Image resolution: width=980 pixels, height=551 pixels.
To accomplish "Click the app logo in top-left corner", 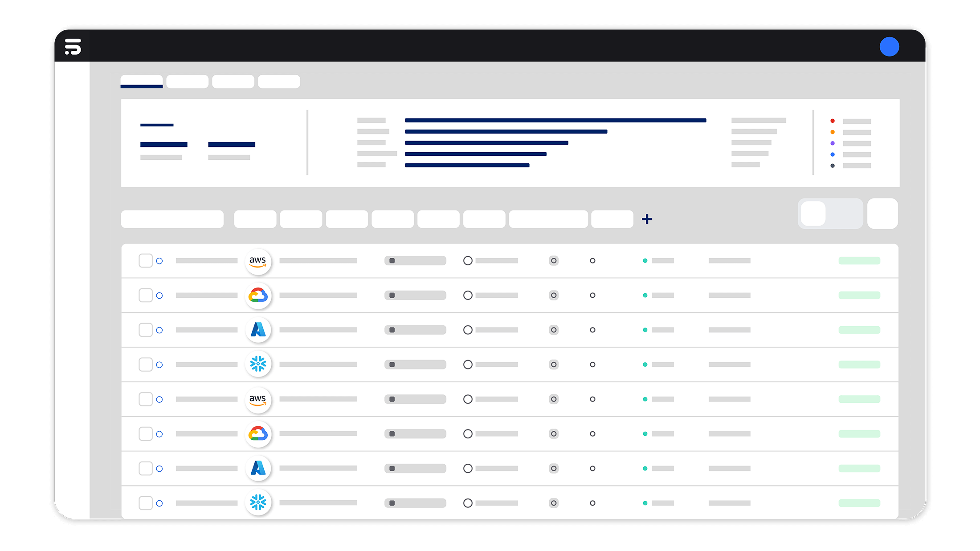I will [x=73, y=46].
